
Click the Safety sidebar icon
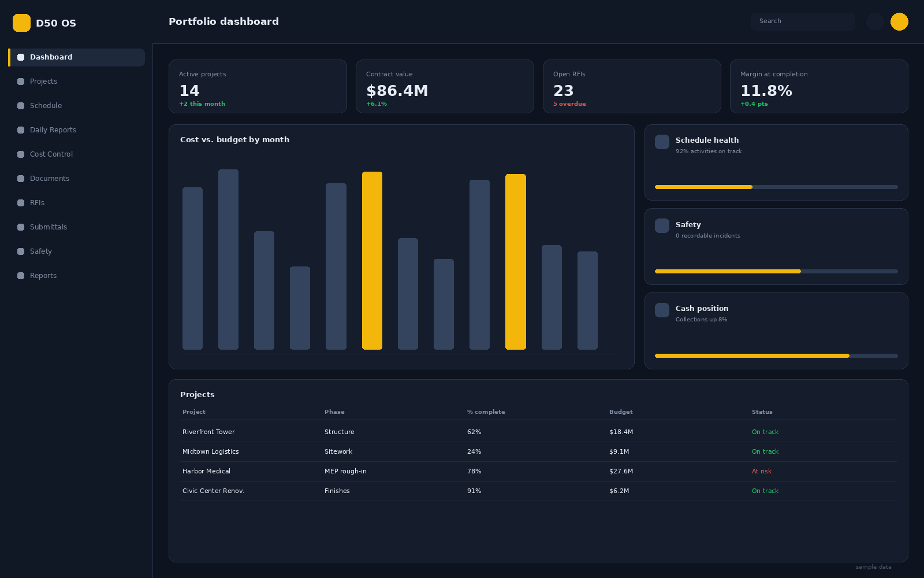point(21,251)
